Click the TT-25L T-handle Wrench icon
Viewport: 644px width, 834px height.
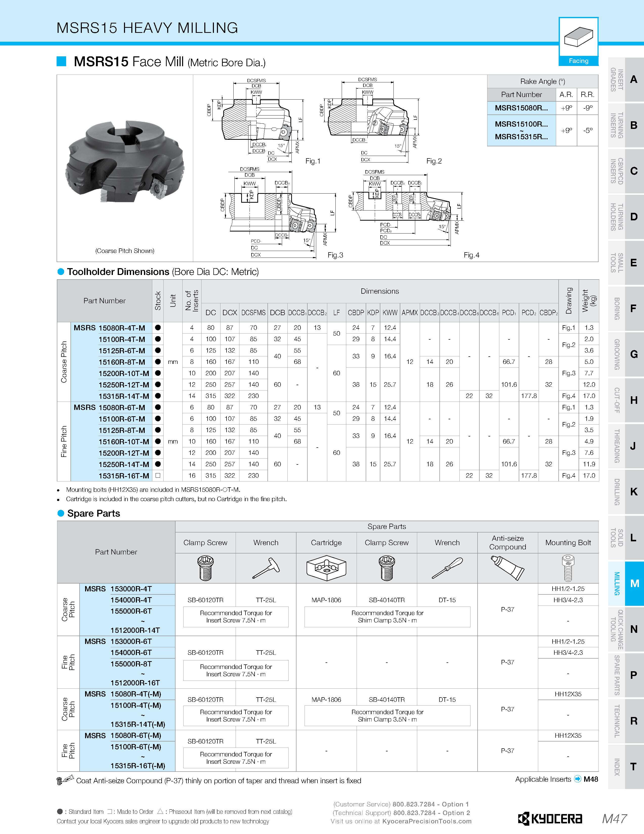point(266,568)
